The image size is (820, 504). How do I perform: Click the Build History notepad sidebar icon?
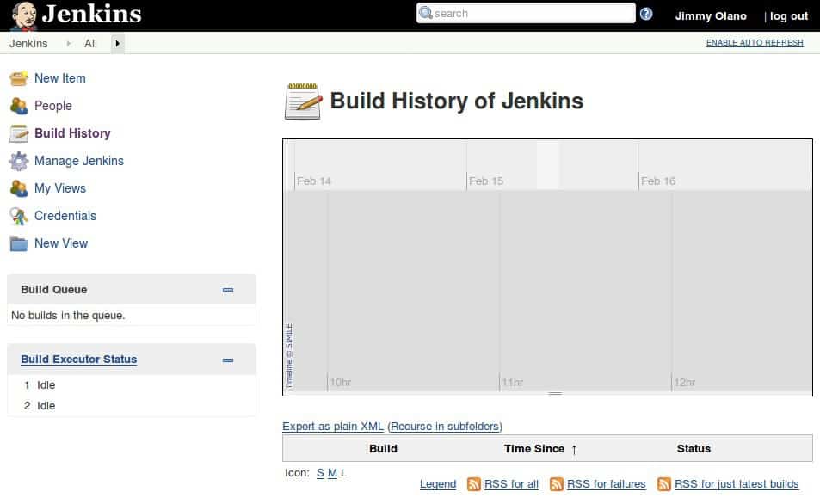coord(18,133)
